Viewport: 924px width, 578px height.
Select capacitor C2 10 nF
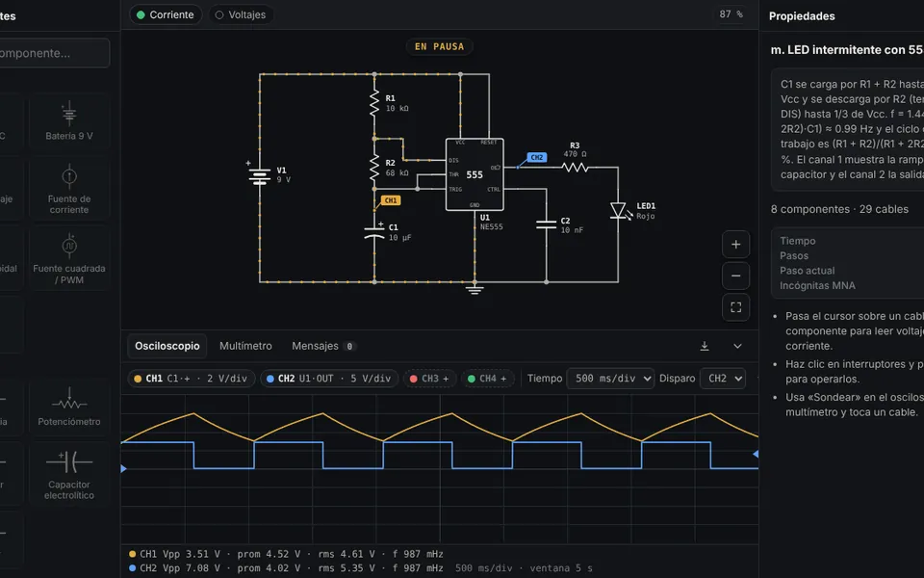click(x=547, y=224)
